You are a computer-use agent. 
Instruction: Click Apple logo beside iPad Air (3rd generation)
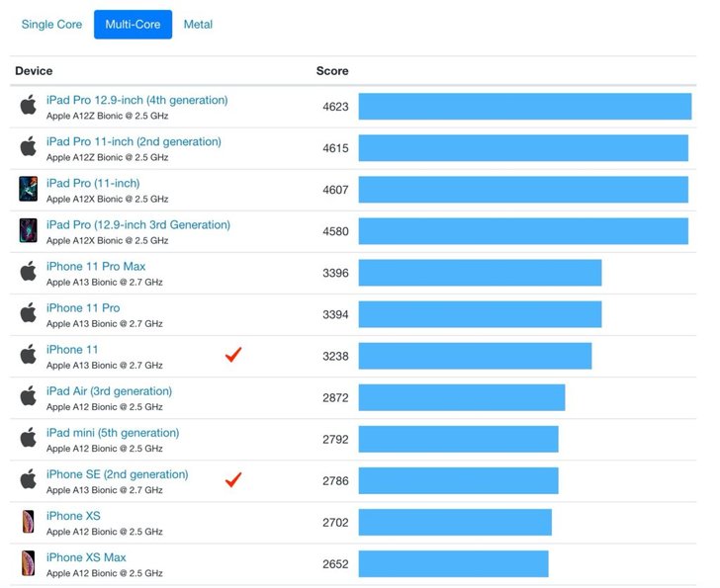28,396
